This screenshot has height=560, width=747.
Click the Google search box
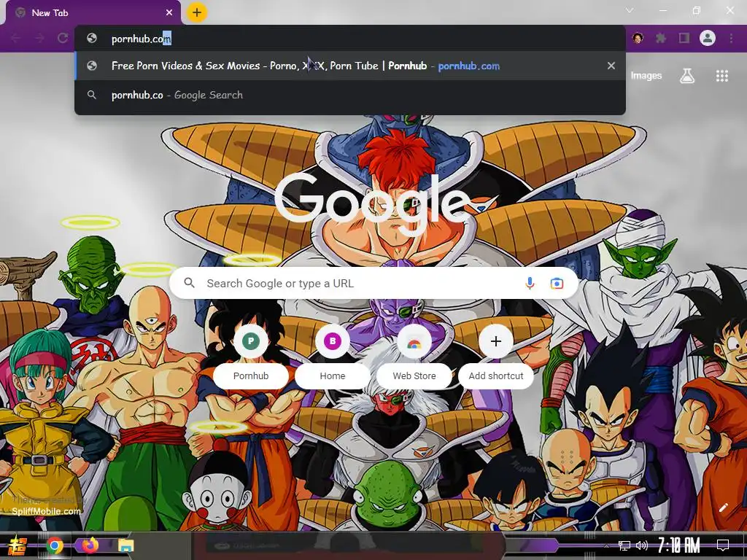pos(373,284)
